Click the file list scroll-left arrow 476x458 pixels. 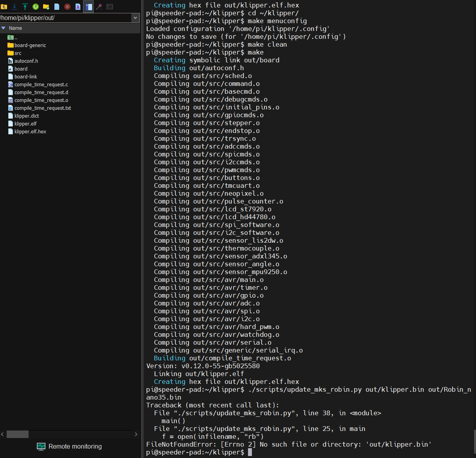point(3,434)
